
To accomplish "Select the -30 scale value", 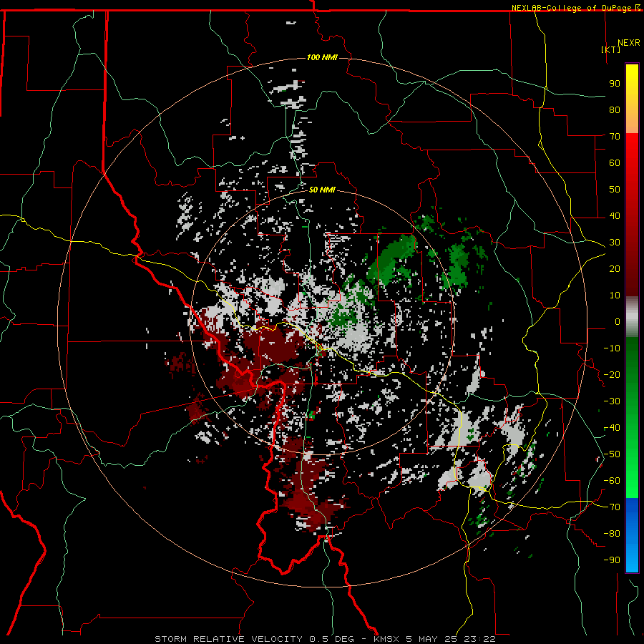I will [612, 401].
